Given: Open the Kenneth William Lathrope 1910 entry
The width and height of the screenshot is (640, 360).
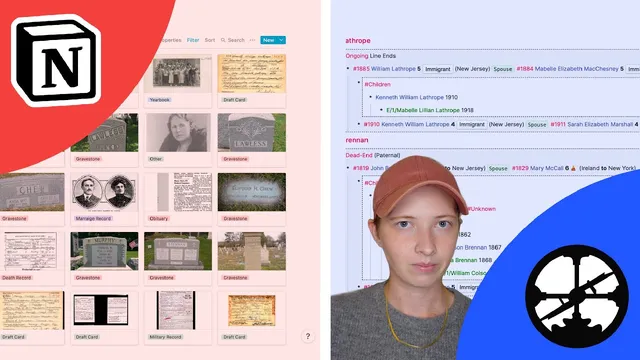Looking at the screenshot, I should coord(416,97).
